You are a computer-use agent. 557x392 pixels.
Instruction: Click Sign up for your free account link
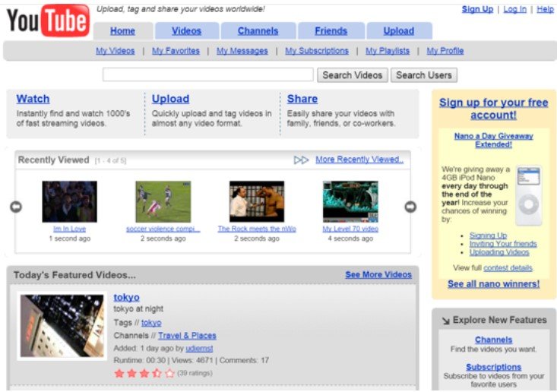[494, 109]
